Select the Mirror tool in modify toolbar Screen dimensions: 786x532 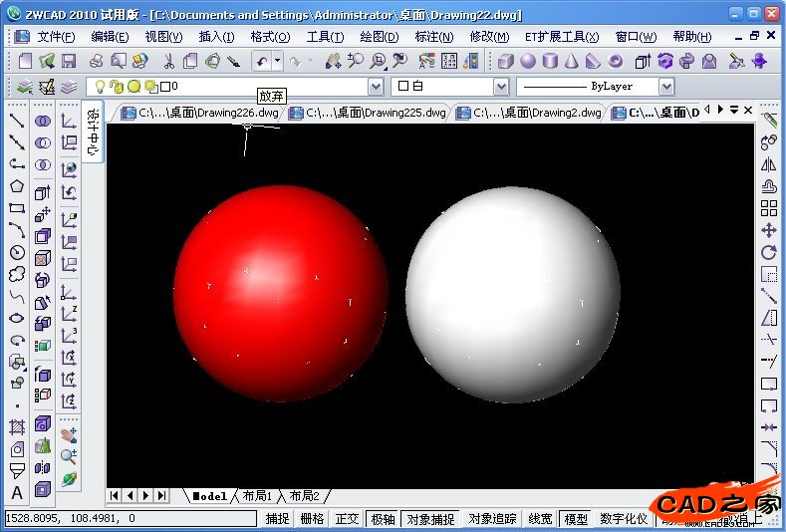tap(768, 164)
